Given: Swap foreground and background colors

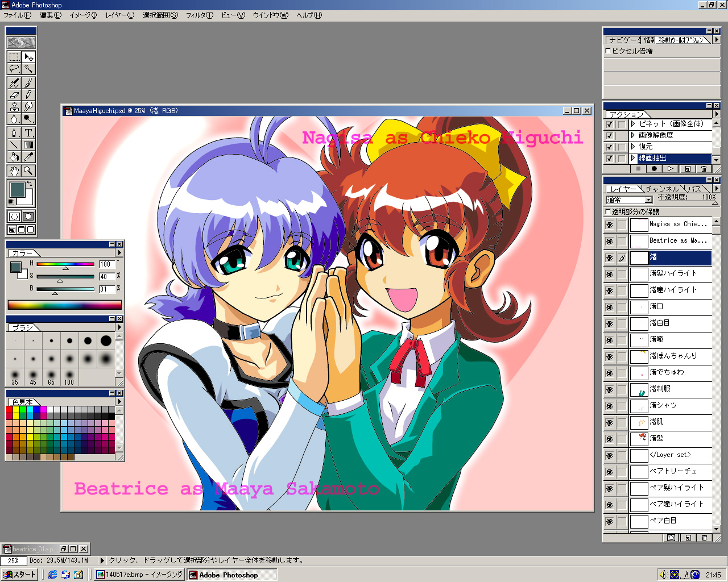Looking at the screenshot, I should click(x=30, y=184).
